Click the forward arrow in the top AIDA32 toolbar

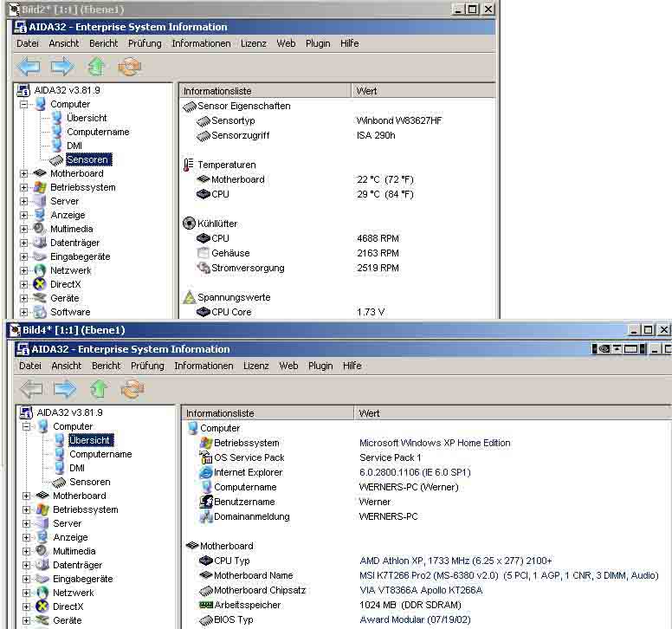point(62,67)
